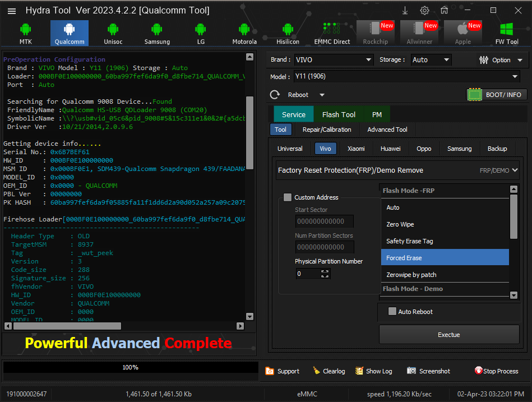532x402 pixels.
Task: Select Zerowipe by patch flash mode
Action: pos(445,274)
